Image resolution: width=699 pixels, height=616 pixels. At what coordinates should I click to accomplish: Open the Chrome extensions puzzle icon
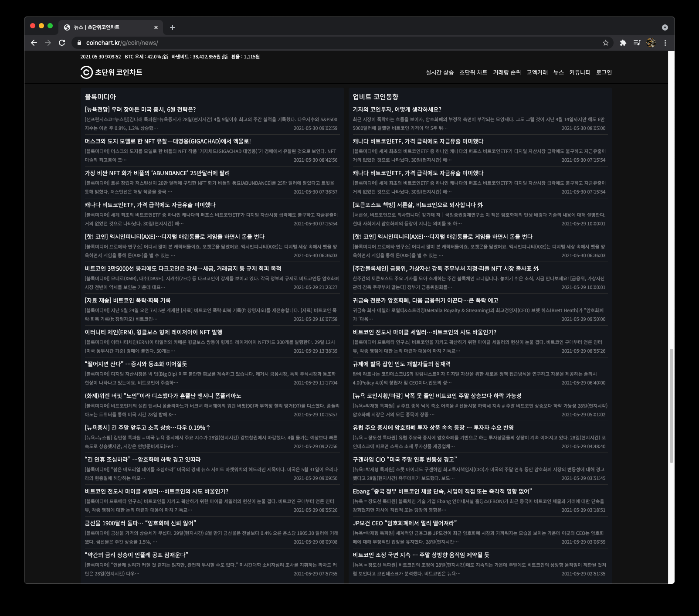(x=623, y=43)
